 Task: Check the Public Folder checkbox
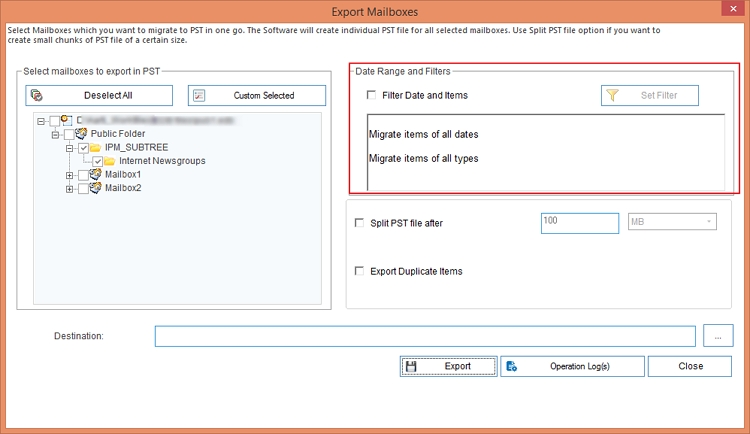pos(69,134)
